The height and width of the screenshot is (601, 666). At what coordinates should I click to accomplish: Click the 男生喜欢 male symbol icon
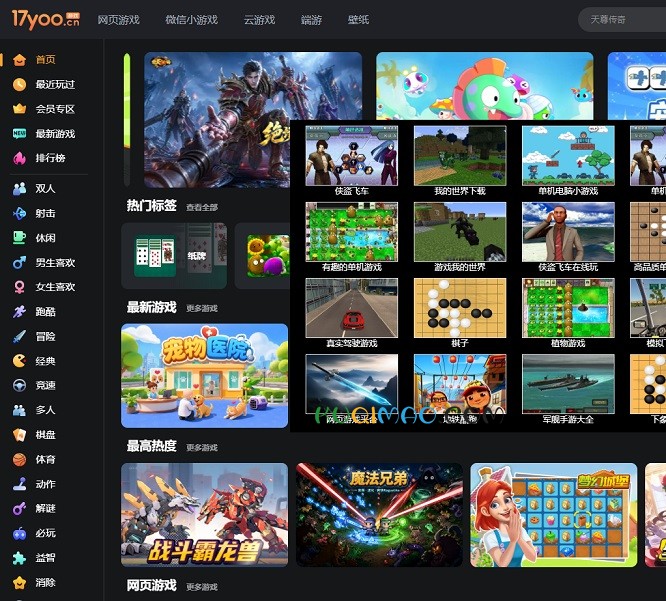tap(19, 262)
